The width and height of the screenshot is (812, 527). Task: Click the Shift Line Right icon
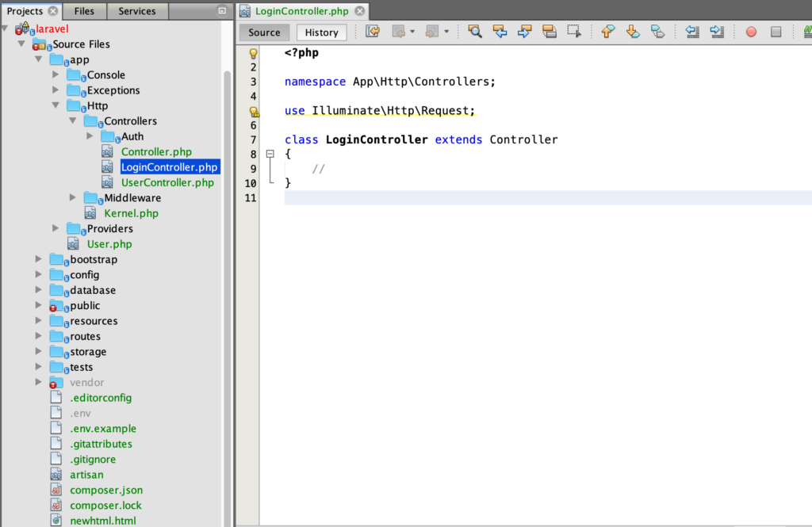point(717,32)
